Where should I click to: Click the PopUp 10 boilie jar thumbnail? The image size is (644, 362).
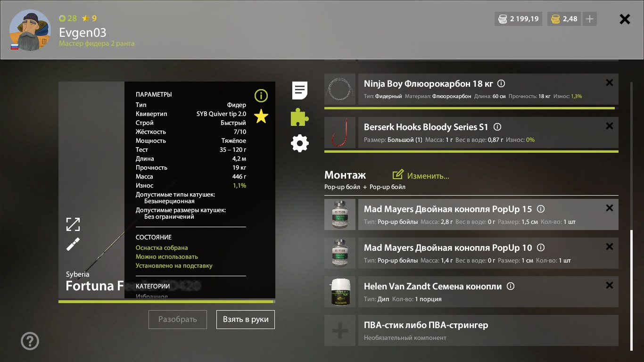340,253
